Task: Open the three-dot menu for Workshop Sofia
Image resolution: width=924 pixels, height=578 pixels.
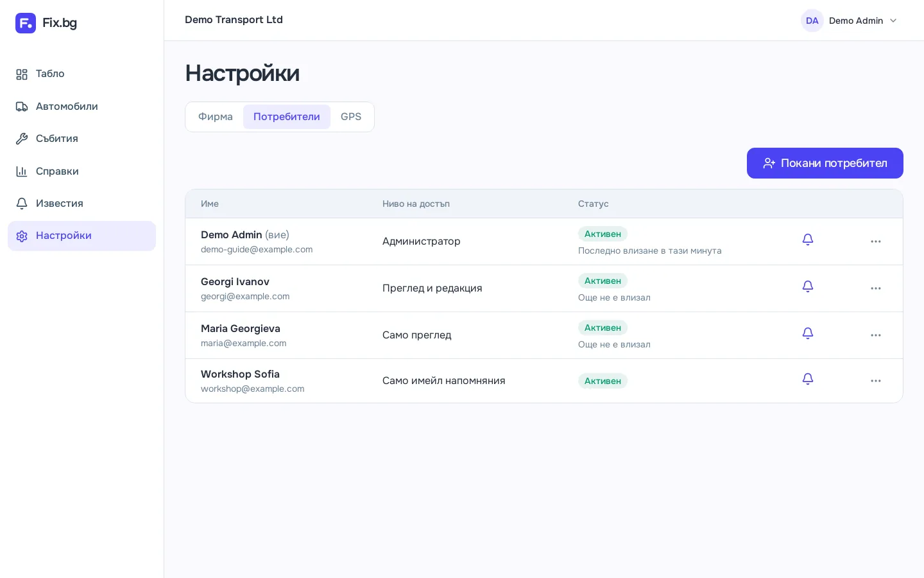Action: [x=876, y=381]
